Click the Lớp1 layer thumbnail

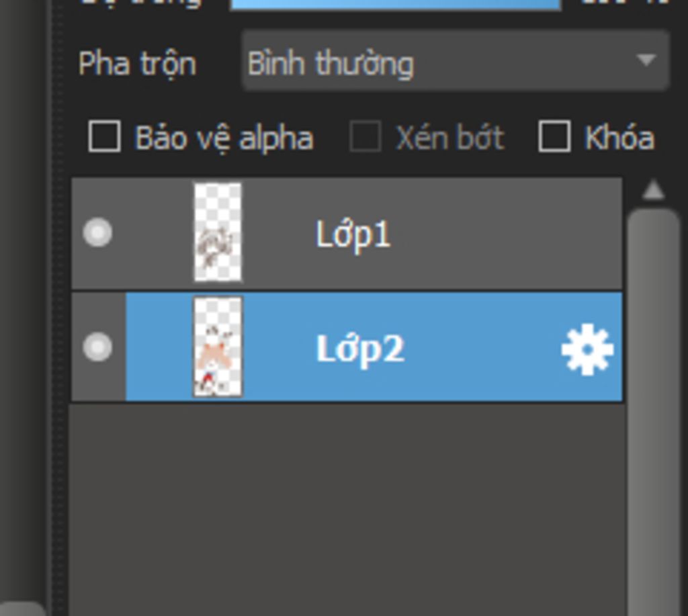218,232
